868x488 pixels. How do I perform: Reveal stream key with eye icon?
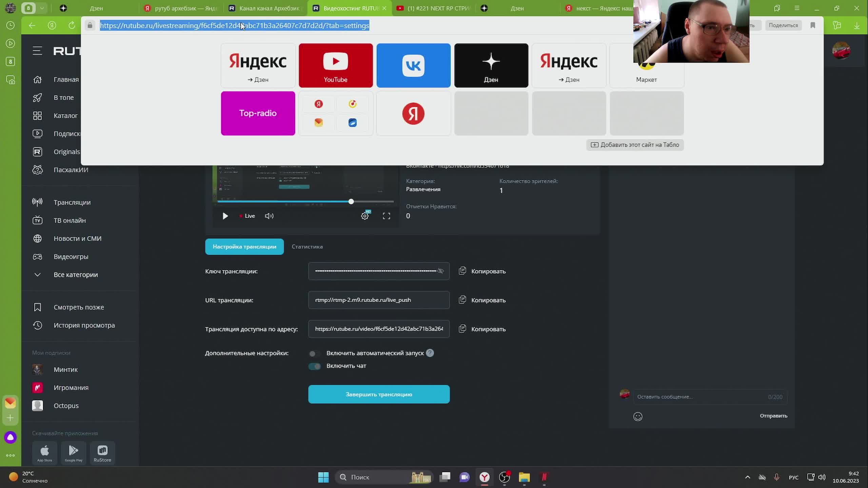click(x=440, y=271)
